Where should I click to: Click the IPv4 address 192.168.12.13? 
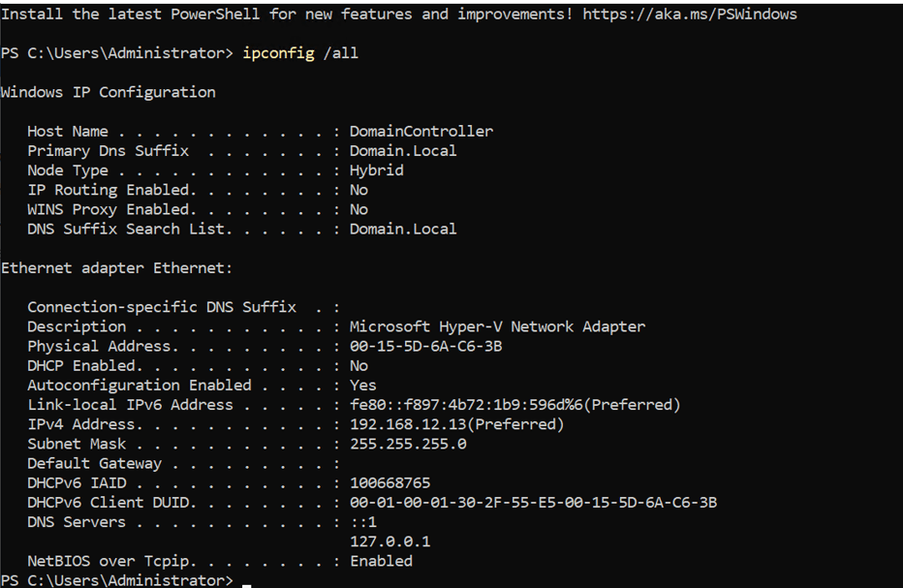tap(456, 424)
